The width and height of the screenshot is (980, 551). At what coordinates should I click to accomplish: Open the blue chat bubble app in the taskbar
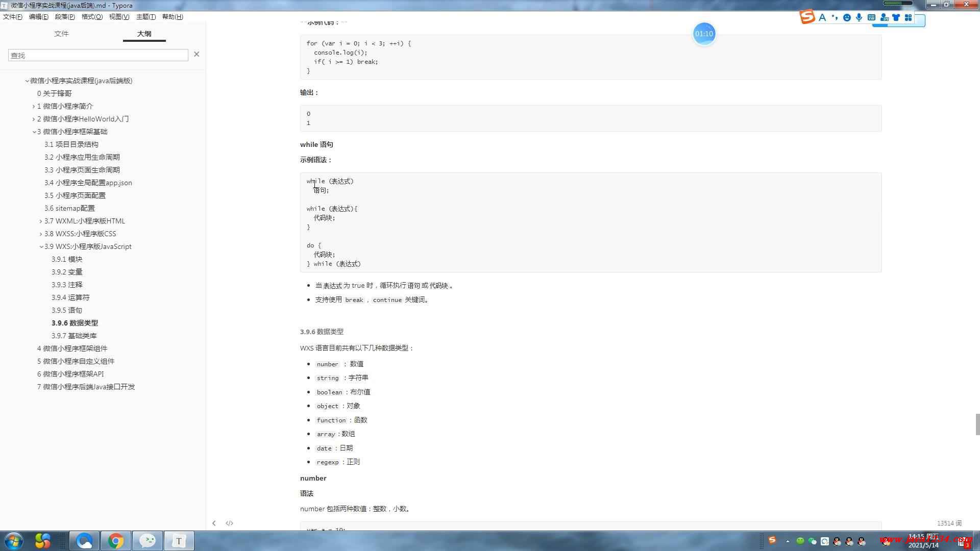coord(84,541)
